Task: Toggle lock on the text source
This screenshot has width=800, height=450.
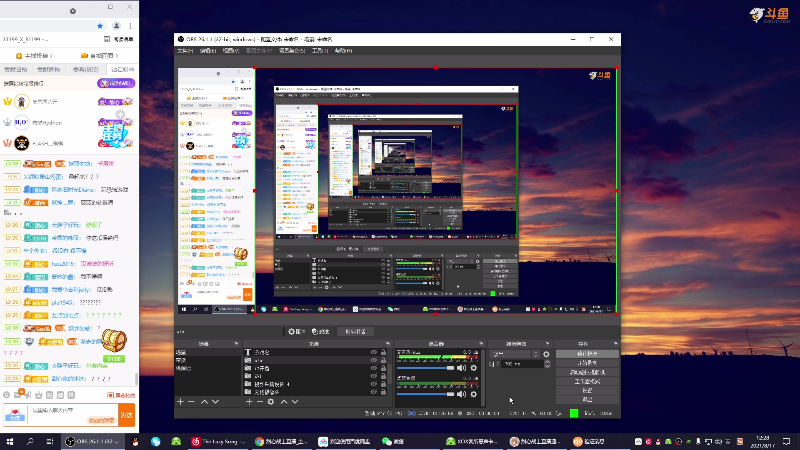Action: [x=383, y=352]
